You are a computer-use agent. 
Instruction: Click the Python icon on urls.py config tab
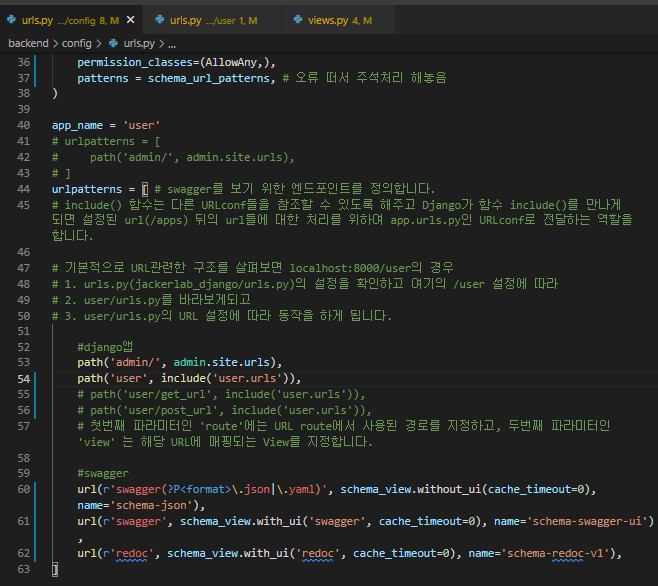point(11,19)
